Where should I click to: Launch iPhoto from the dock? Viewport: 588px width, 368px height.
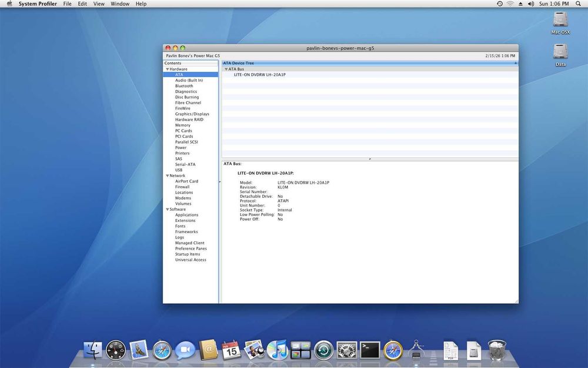click(x=254, y=350)
